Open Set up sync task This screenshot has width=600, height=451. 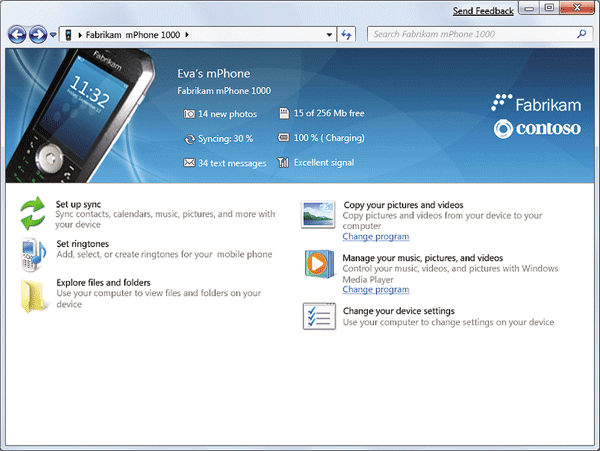click(x=78, y=204)
